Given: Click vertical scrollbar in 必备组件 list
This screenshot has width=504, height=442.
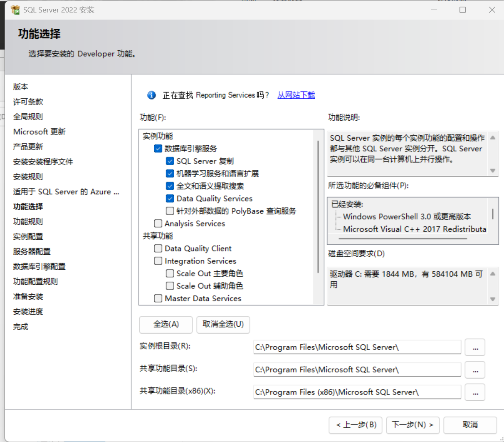Looking at the screenshot, I should [493, 214].
